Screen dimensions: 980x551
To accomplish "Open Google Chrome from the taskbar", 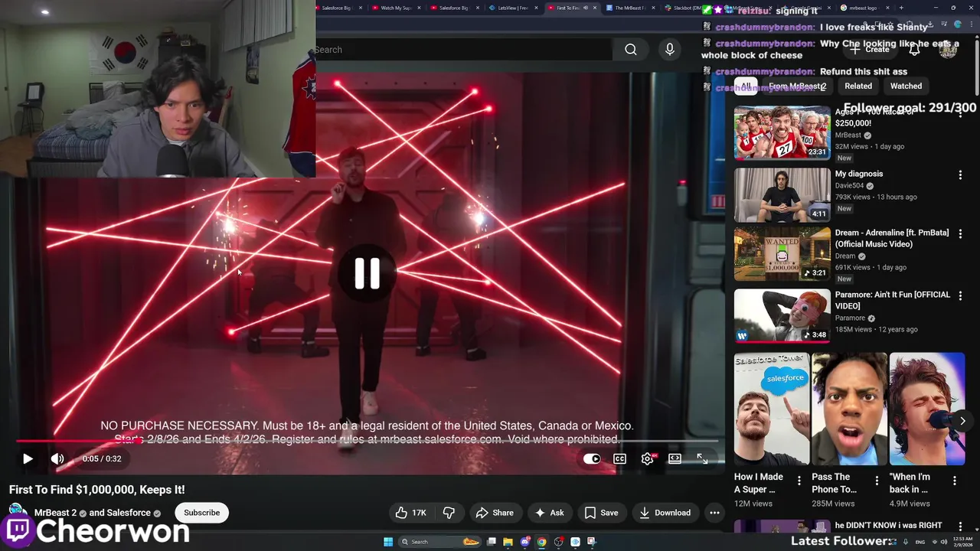I will click(541, 542).
